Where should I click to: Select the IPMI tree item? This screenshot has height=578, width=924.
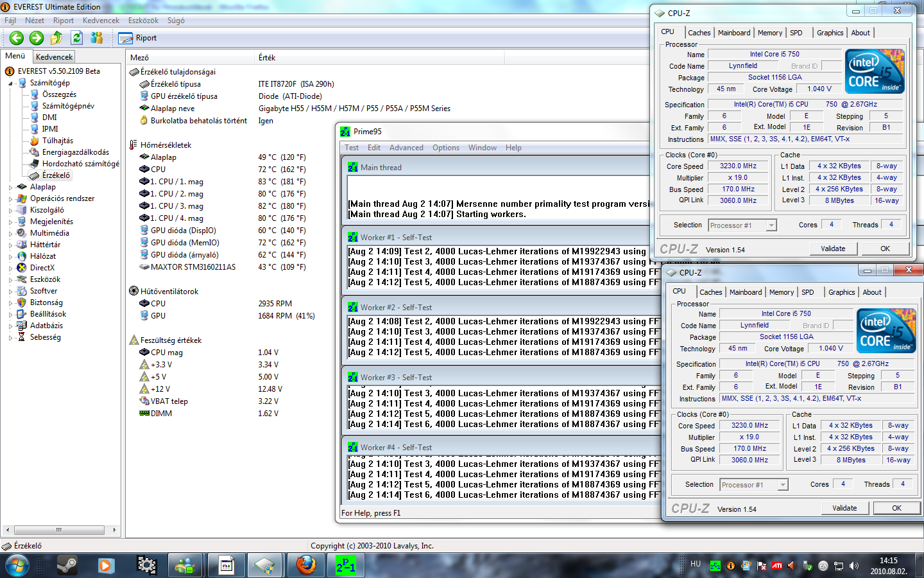click(x=50, y=129)
